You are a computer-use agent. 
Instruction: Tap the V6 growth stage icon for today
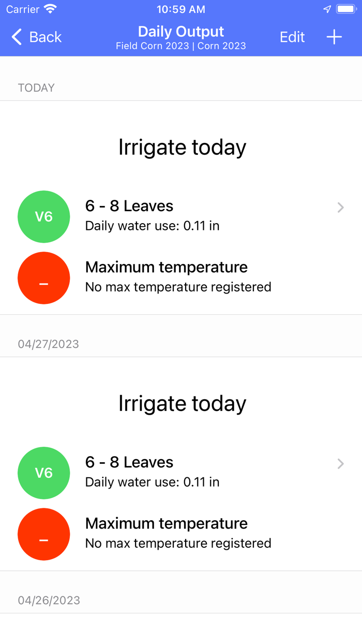(x=43, y=216)
